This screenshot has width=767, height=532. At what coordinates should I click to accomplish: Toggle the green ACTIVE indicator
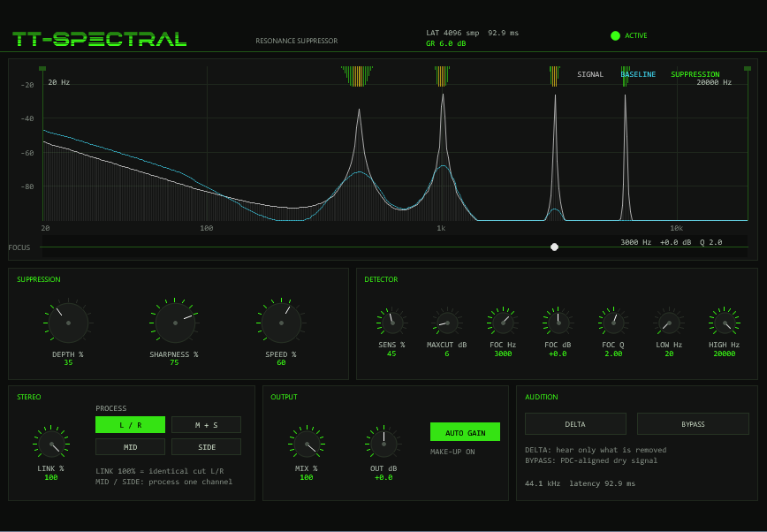click(x=615, y=35)
